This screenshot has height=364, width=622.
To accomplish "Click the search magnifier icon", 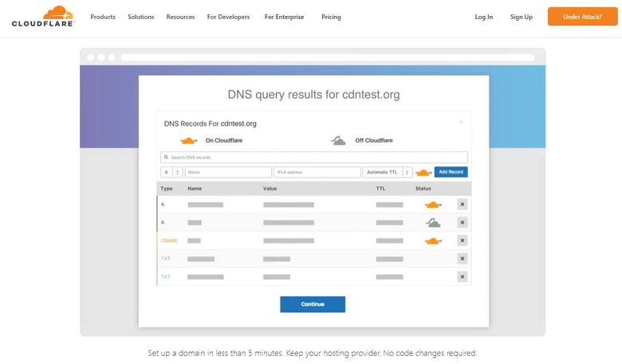I will (x=166, y=157).
